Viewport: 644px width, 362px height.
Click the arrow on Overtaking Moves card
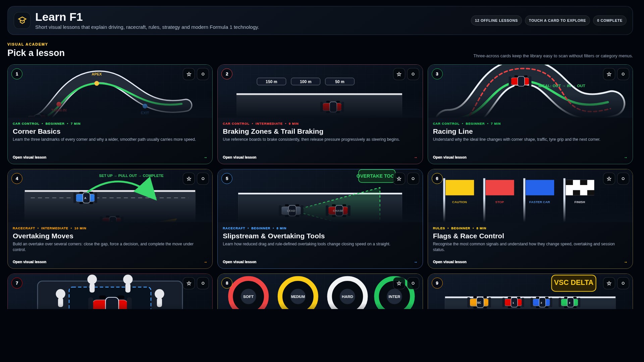click(205, 262)
